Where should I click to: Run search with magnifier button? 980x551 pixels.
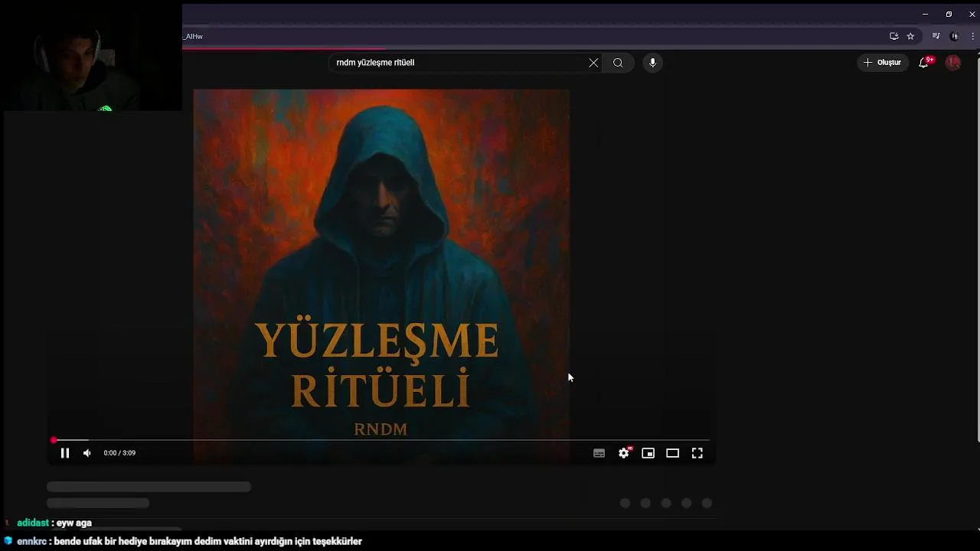(618, 63)
